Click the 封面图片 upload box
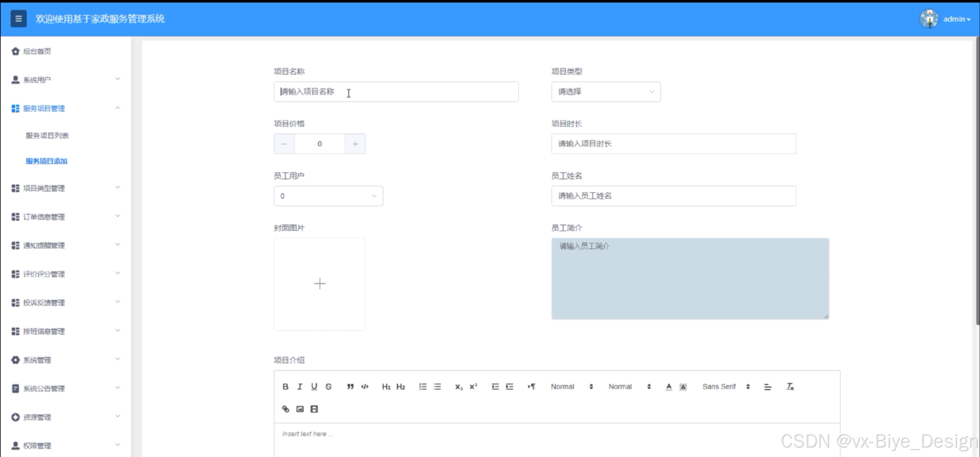 pos(319,284)
